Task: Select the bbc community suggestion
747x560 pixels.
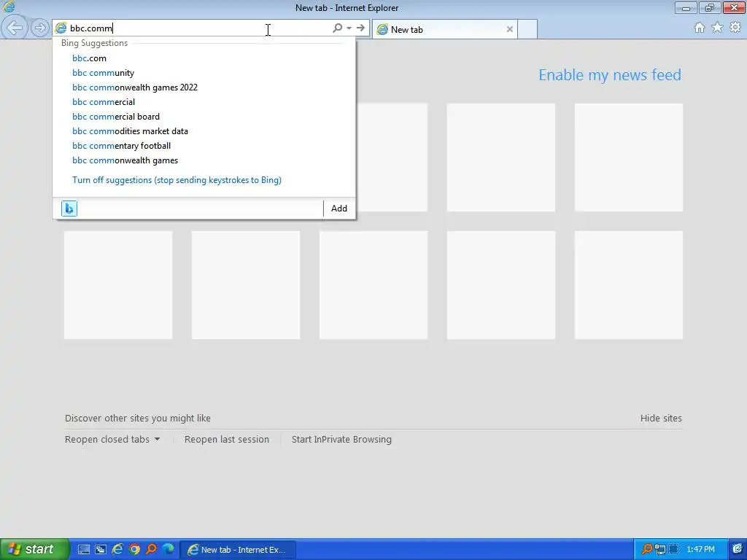Action: coord(204,73)
